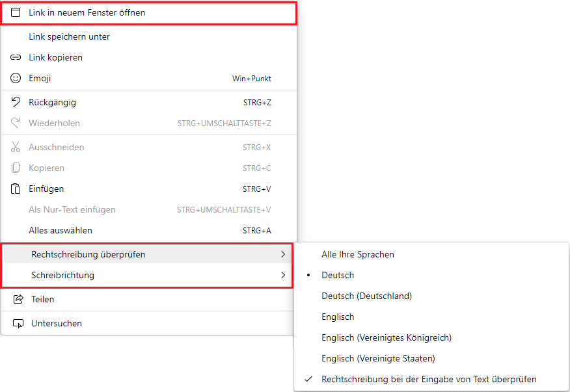Click the Englisch language entry

coord(338,317)
